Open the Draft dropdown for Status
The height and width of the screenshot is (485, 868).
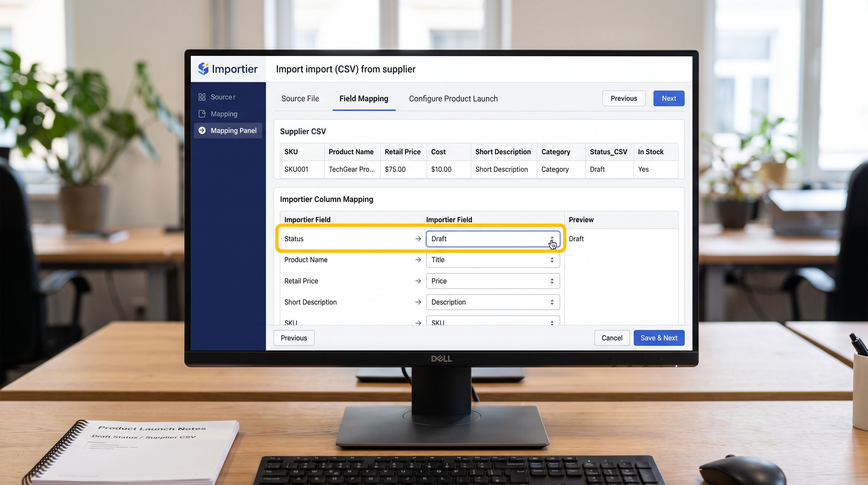pos(493,239)
